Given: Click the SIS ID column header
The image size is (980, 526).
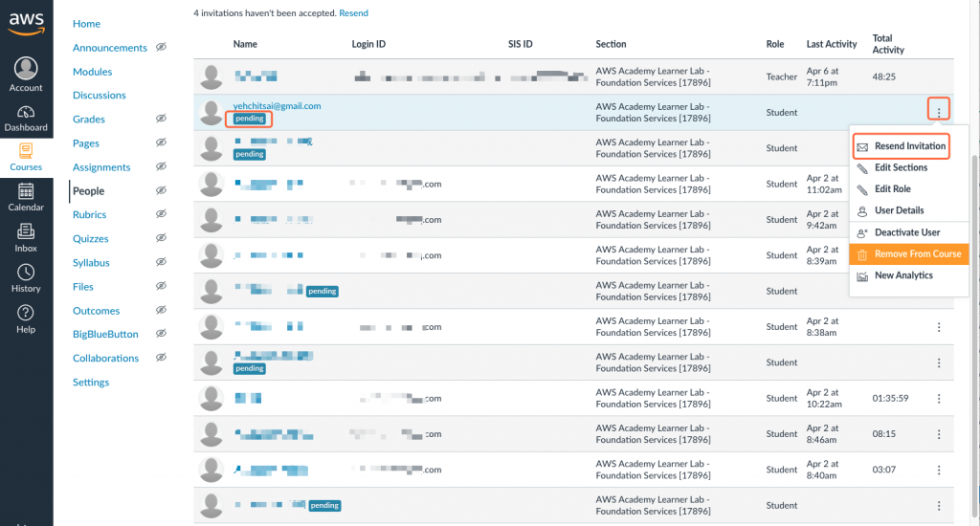Looking at the screenshot, I should pyautogui.click(x=520, y=44).
